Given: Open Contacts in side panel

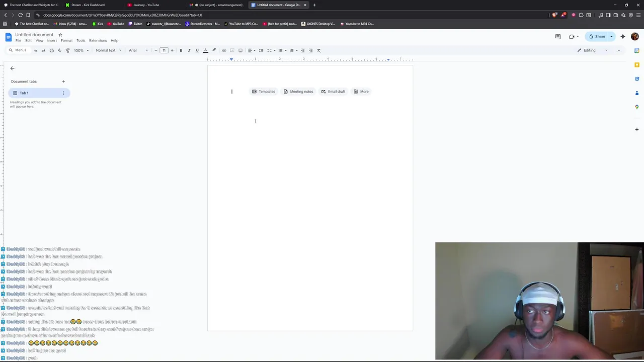Looking at the screenshot, I should [636, 93].
